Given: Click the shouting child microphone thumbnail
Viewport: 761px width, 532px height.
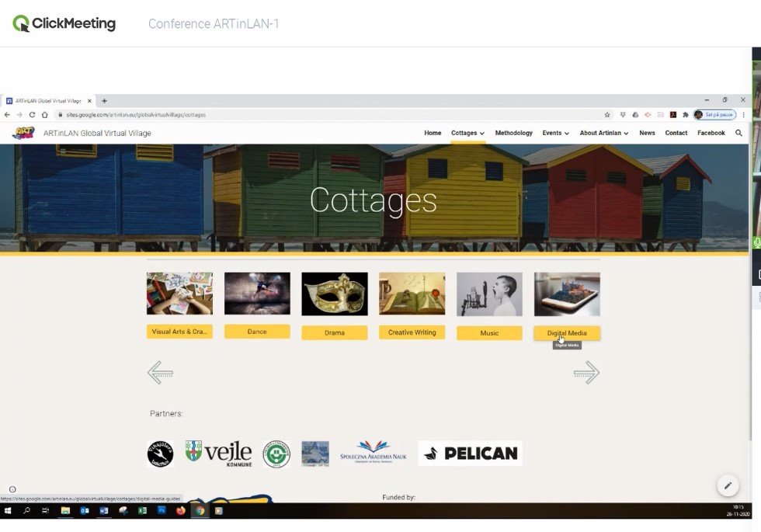Looking at the screenshot, I should coord(489,294).
